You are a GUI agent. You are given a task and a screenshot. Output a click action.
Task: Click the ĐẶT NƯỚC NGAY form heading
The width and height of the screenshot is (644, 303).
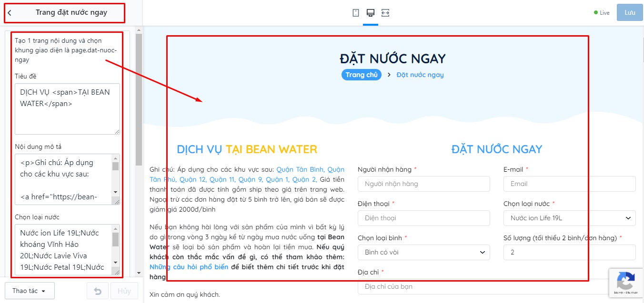point(497,149)
